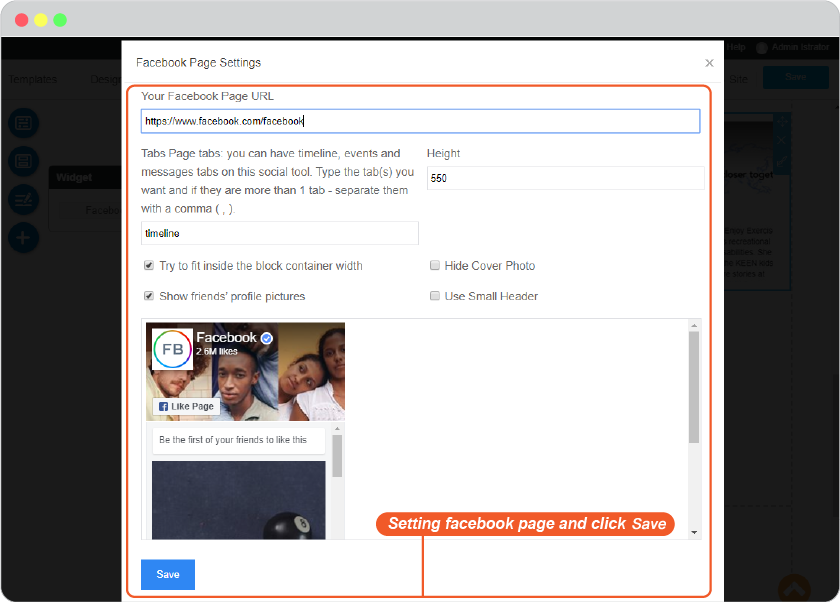
Task: Open the Templates tab in background editor
Action: point(33,79)
